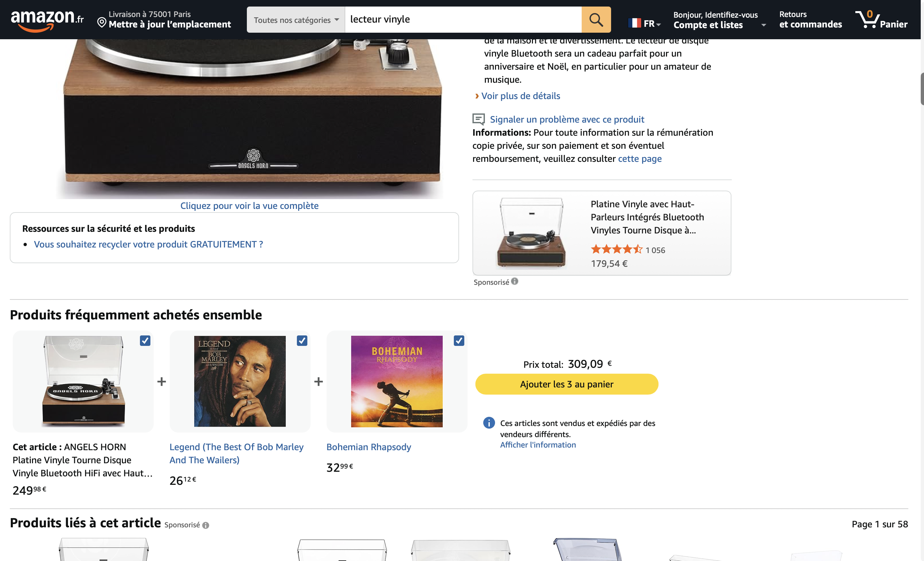Click the Sponsorisé info icon under the ad
924x561 pixels.
tap(515, 281)
